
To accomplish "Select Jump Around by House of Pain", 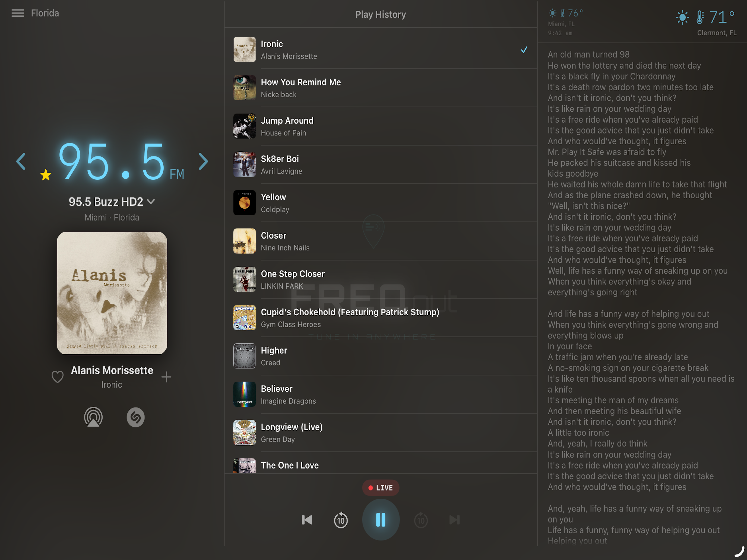I will tap(381, 126).
